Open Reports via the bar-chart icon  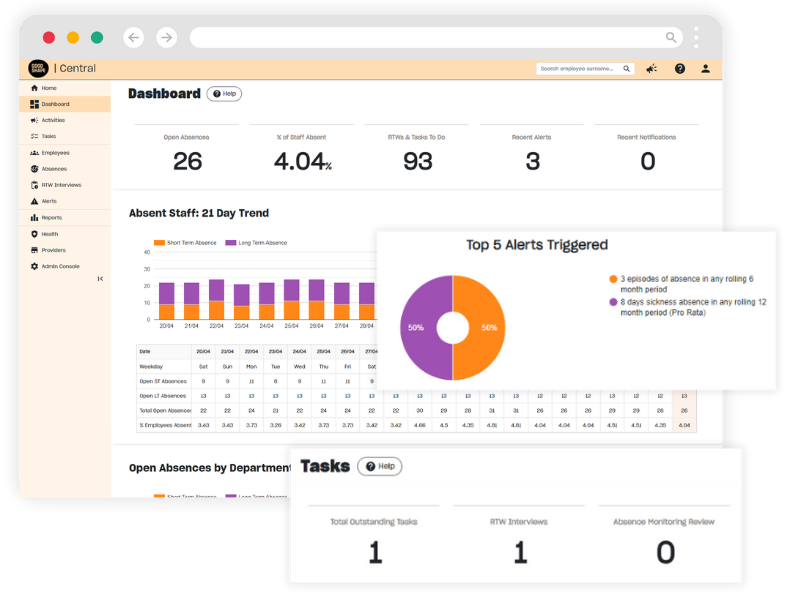(34, 218)
